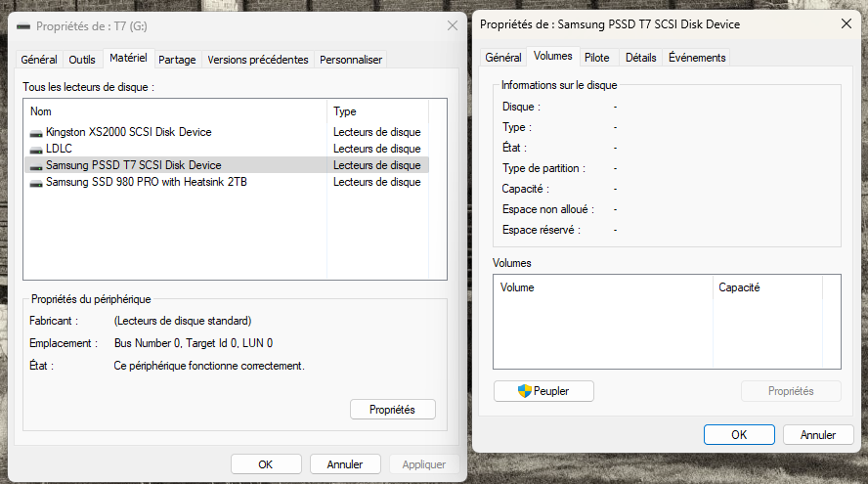Viewport: 868px width, 484px height.
Task: Click the Type column header in disk list
Action: (x=377, y=111)
